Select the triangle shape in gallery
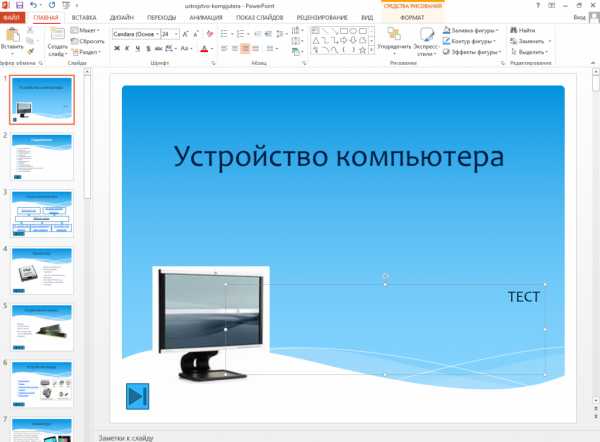The height and width of the screenshot is (442, 600). tap(316, 41)
